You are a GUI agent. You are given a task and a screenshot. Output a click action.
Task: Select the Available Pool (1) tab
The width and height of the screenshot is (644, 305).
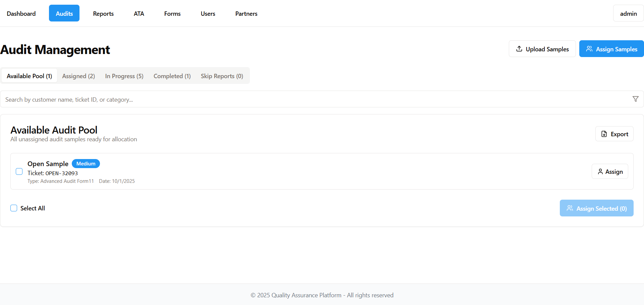(30, 76)
